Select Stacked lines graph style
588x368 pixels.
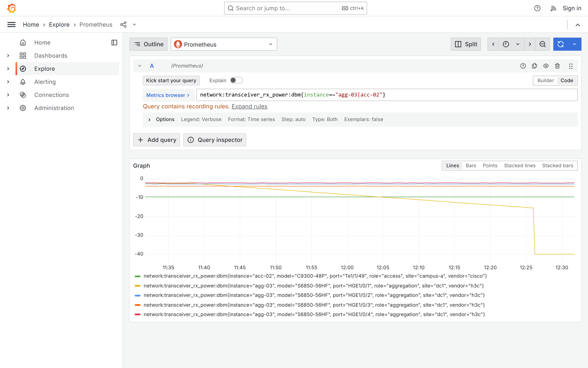(520, 166)
